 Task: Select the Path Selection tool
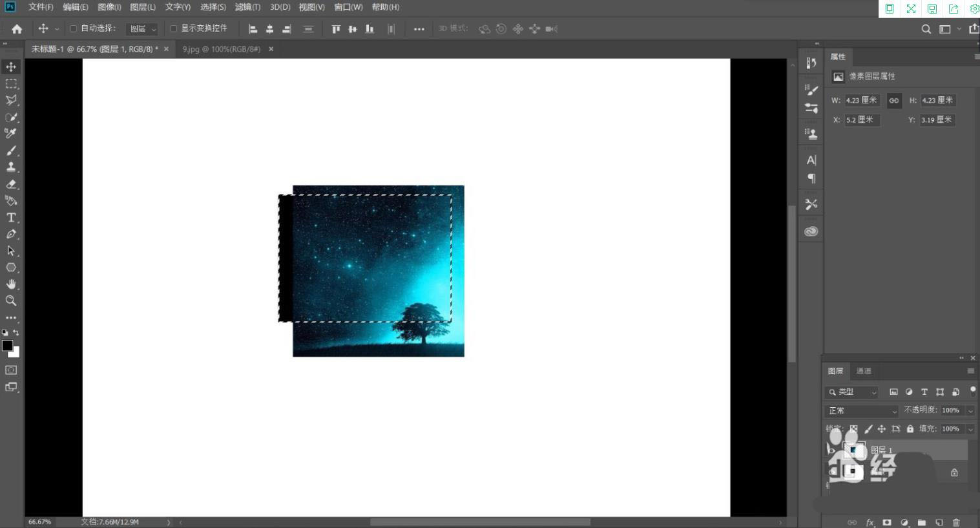[11, 251]
